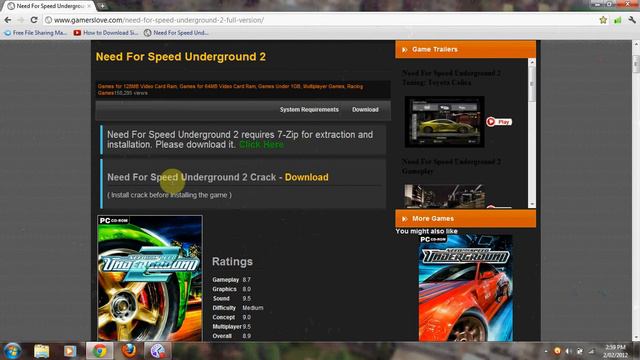Go back using the browser back arrow
This screenshot has width=640, height=360.
coord(8,20)
